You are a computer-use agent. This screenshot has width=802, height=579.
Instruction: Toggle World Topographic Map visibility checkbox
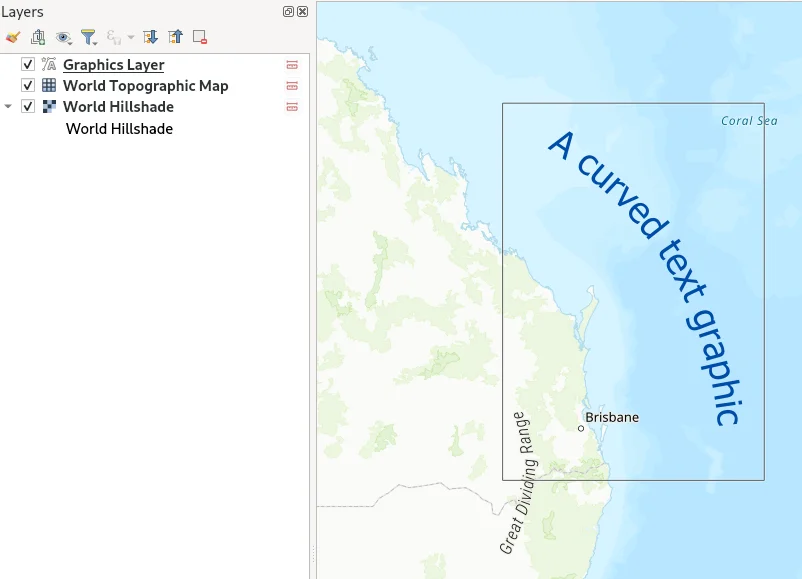tap(28, 86)
